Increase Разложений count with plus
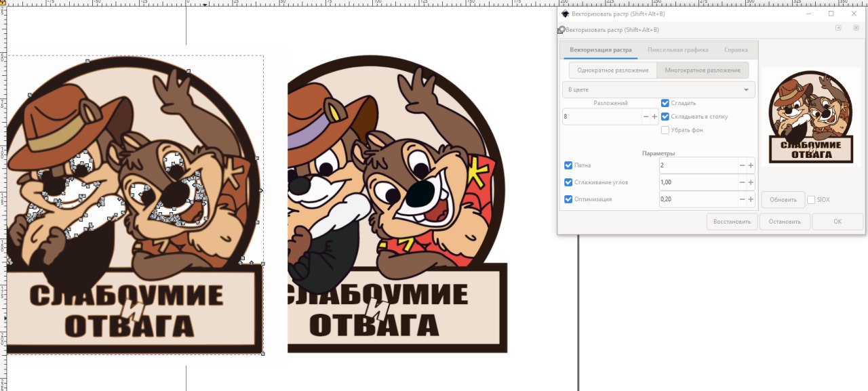Viewport: 868px width, 391px height. pyautogui.click(x=654, y=117)
